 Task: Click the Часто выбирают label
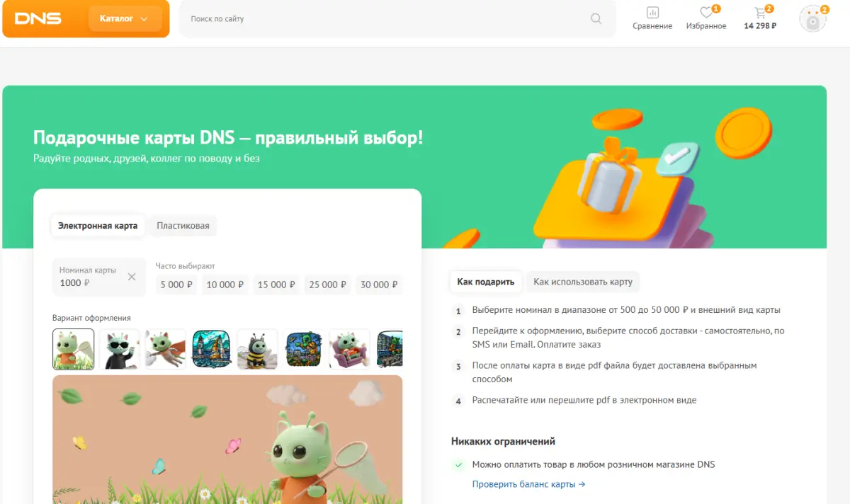pyautogui.click(x=186, y=266)
